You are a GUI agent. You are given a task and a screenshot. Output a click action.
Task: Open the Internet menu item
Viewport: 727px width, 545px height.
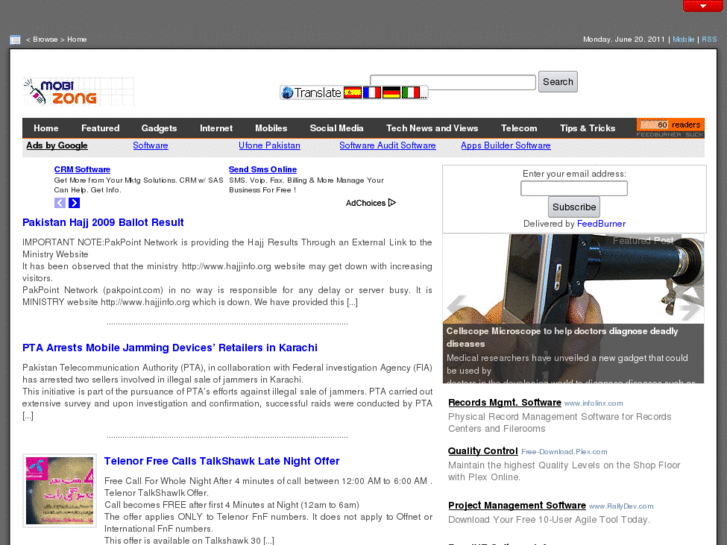coord(216,128)
